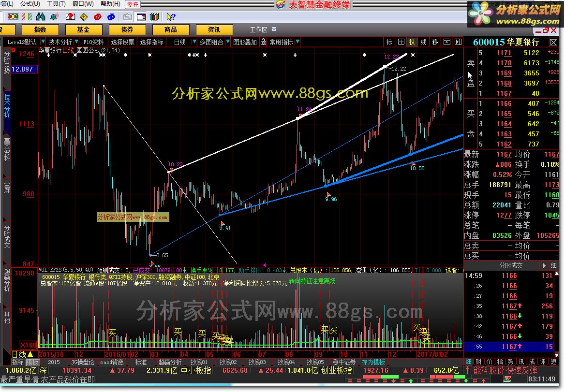Screen dimensions: 565x392
Task: Open F10资料 company info
Action: [x=93, y=42]
